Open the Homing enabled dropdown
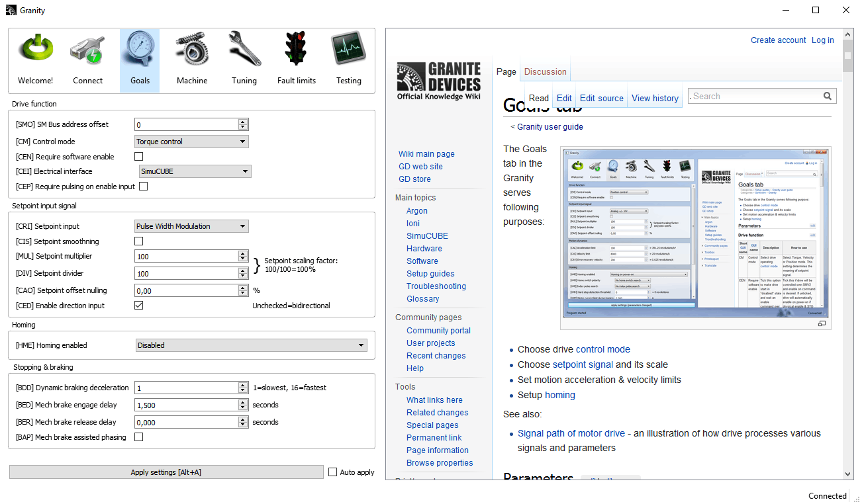862x504 pixels. [251, 345]
